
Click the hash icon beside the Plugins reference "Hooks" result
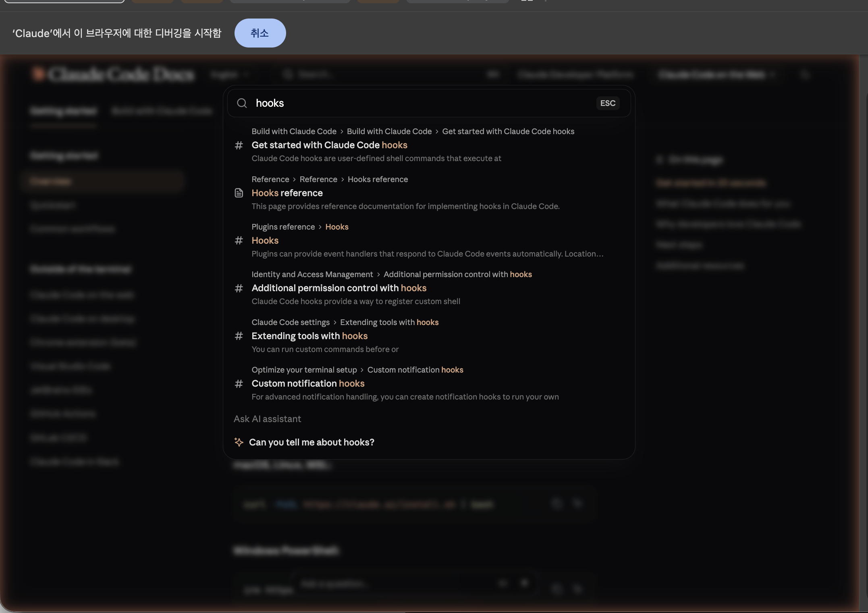pos(239,240)
